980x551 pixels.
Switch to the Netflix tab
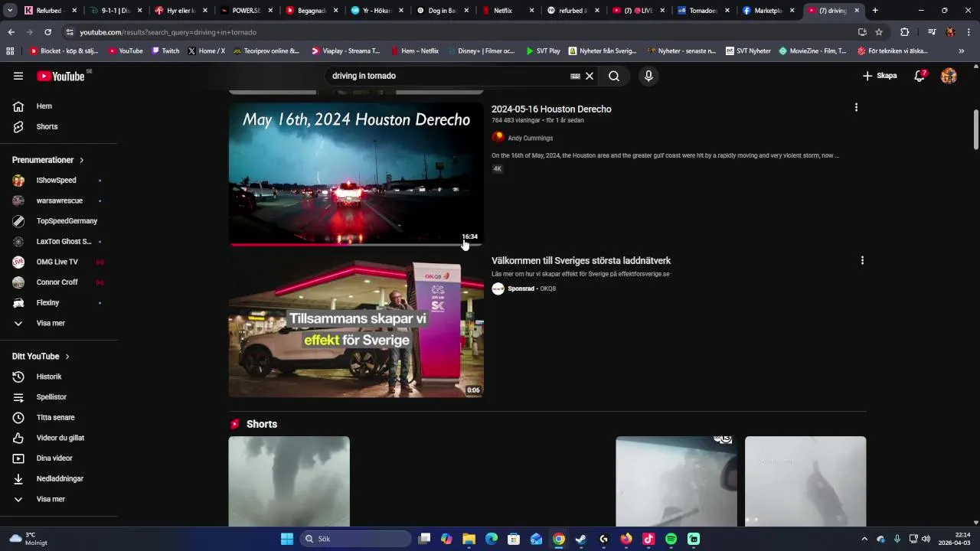508,11
